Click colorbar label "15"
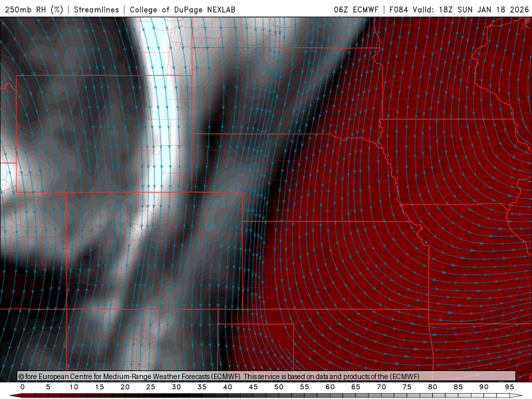This screenshot has height=399, width=532. [99, 387]
